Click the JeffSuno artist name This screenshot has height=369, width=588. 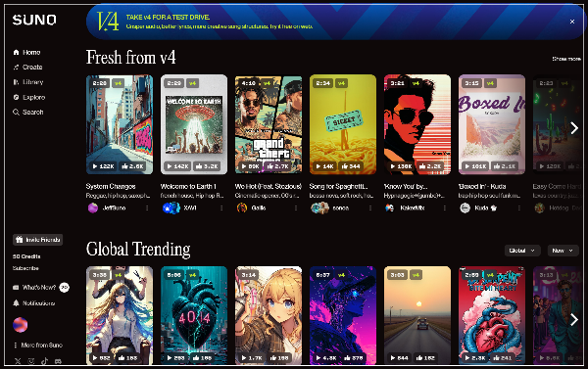coord(115,208)
